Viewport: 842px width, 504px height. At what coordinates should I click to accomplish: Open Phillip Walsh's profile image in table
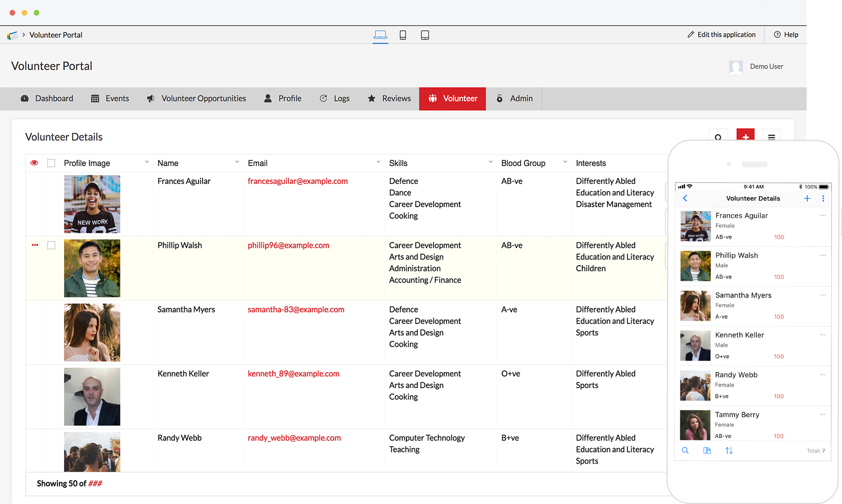[92, 268]
